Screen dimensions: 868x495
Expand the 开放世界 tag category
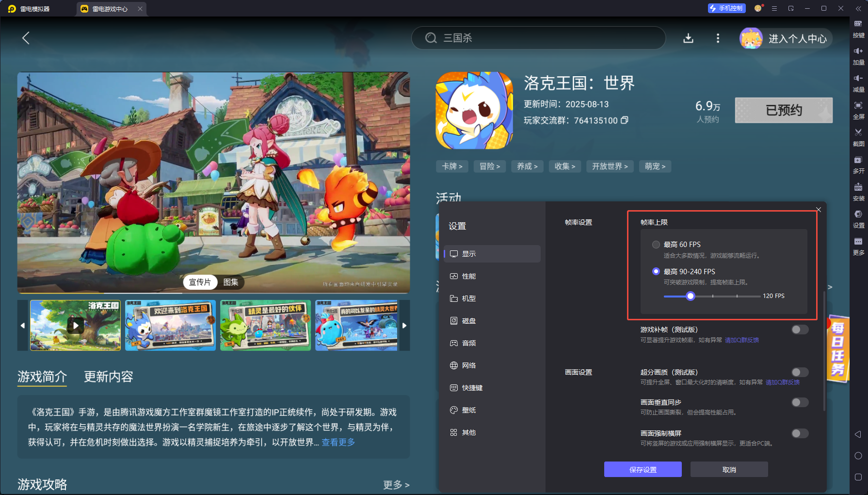[610, 166]
